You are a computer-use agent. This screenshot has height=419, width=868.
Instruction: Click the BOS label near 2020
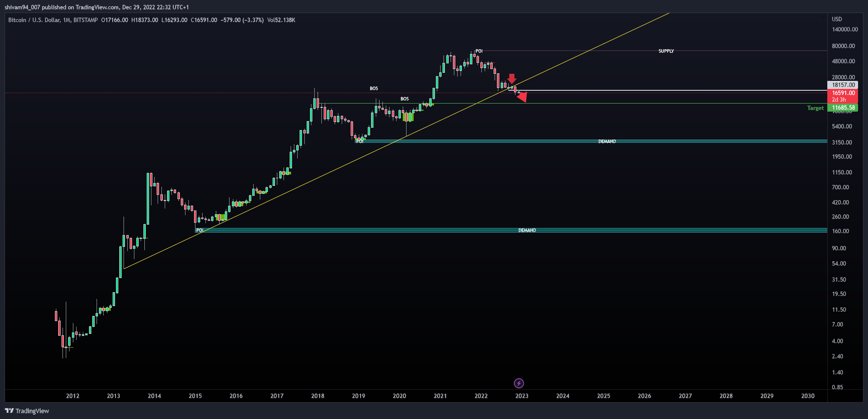point(405,99)
